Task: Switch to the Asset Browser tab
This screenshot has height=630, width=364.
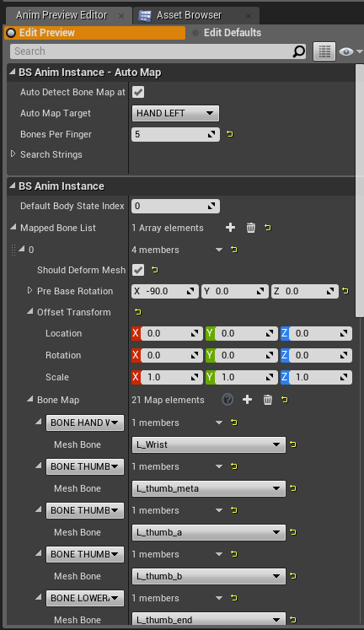Action: point(189,15)
